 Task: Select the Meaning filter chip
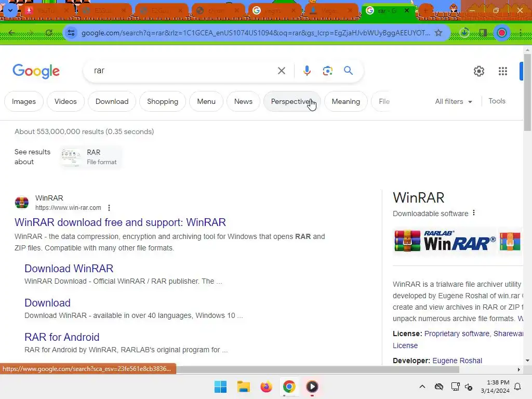coord(345,101)
